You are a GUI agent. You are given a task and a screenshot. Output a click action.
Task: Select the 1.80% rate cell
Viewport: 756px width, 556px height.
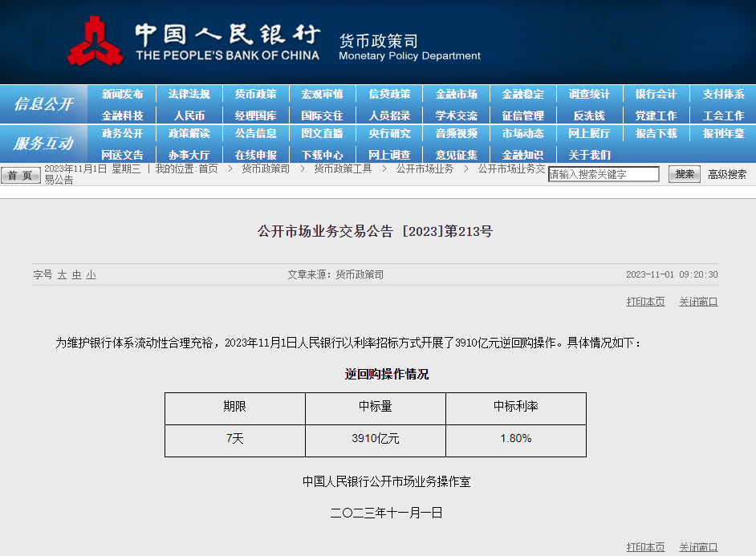tap(516, 440)
